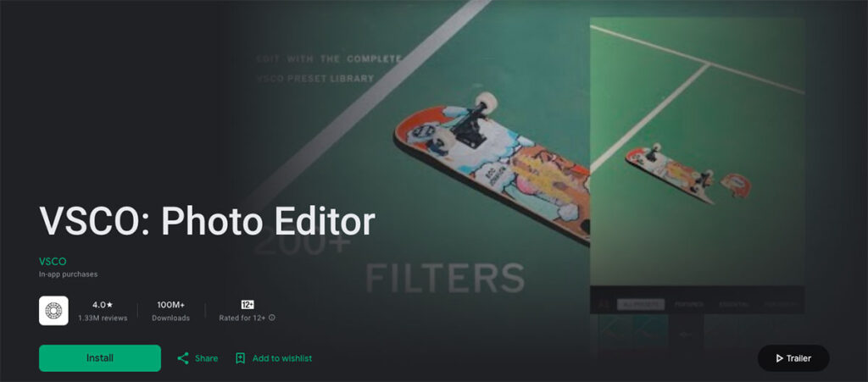The width and height of the screenshot is (868, 382).
Task: Open the phone screenshot with small skateboard
Action: click(x=697, y=166)
